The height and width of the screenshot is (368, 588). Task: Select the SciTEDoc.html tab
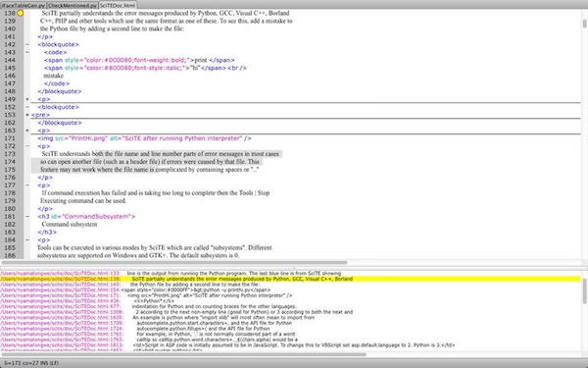[x=118, y=5]
